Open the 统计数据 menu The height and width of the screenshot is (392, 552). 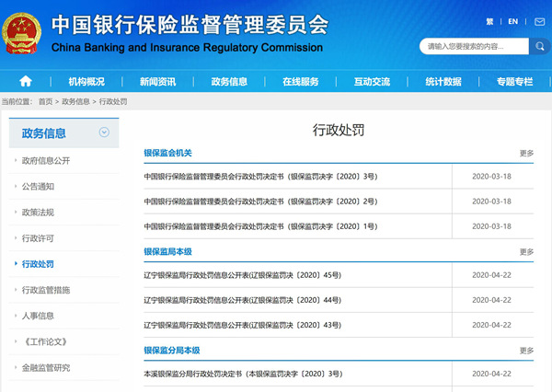click(443, 82)
